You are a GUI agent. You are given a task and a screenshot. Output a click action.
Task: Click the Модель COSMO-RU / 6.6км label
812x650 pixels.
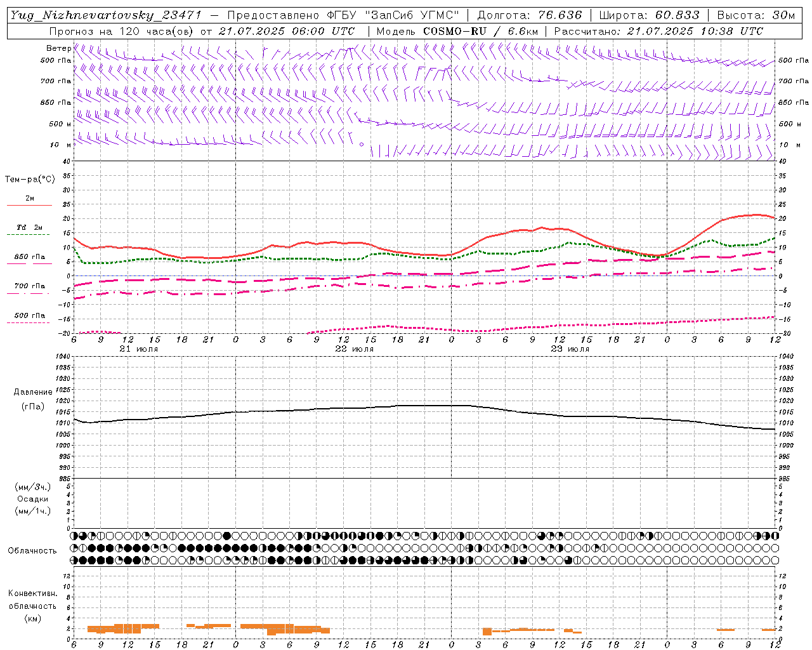click(x=457, y=31)
